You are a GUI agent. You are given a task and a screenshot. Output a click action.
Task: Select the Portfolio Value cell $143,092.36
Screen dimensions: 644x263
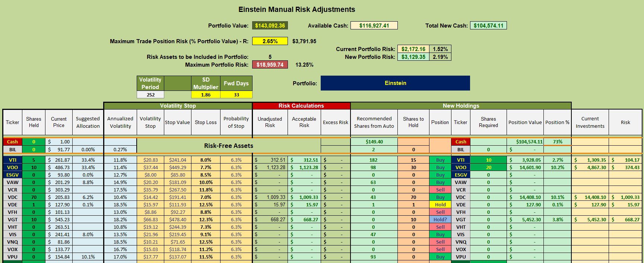click(x=270, y=26)
